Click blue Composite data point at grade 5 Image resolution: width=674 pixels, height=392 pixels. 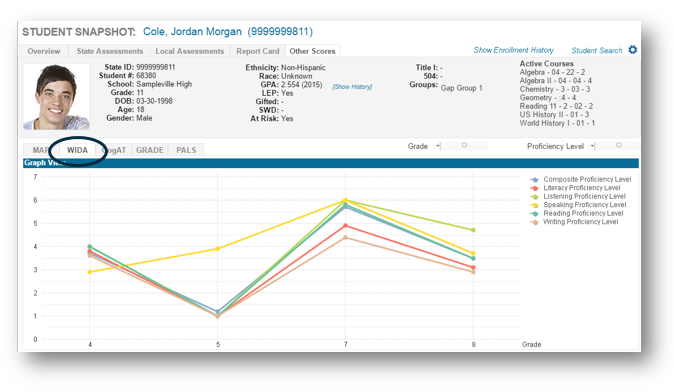click(218, 312)
